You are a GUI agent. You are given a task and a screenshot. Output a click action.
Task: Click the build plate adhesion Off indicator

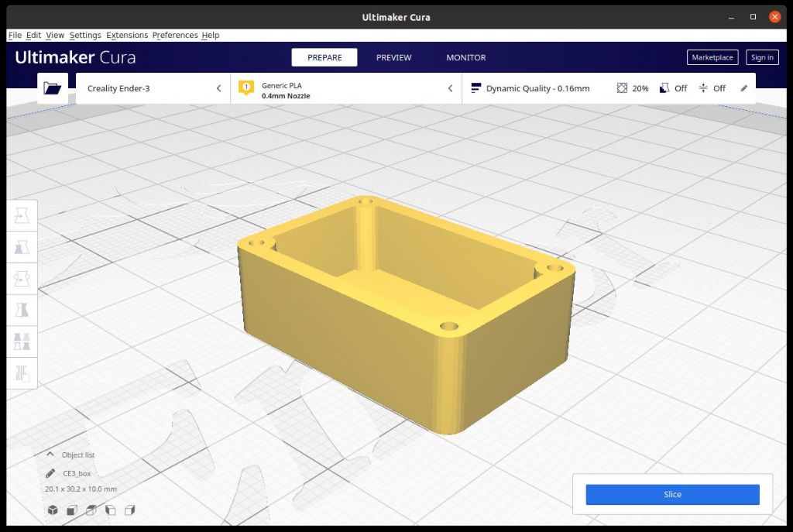click(712, 88)
